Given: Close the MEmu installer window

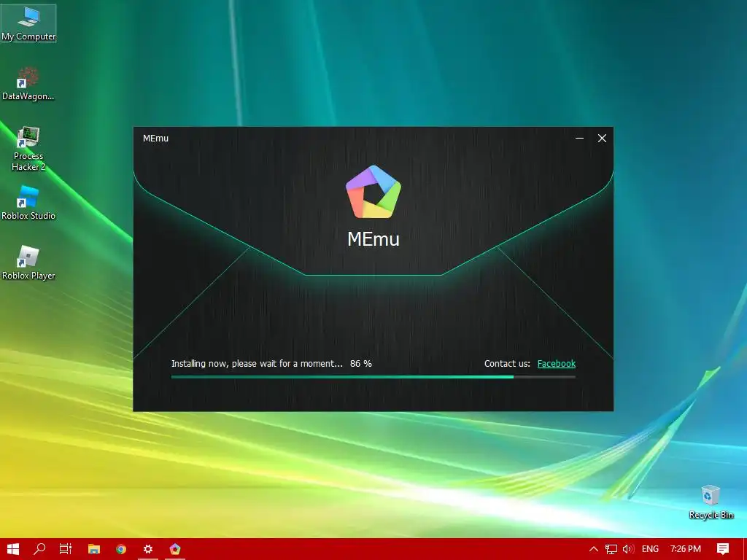Looking at the screenshot, I should [602, 138].
